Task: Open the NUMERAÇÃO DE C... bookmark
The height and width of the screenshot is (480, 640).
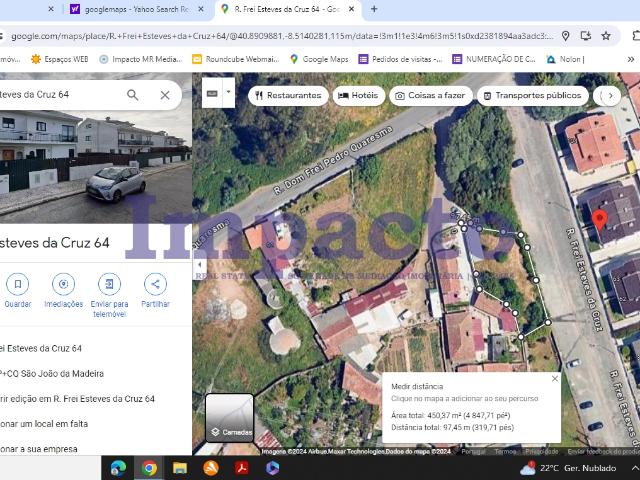Action: click(x=494, y=59)
